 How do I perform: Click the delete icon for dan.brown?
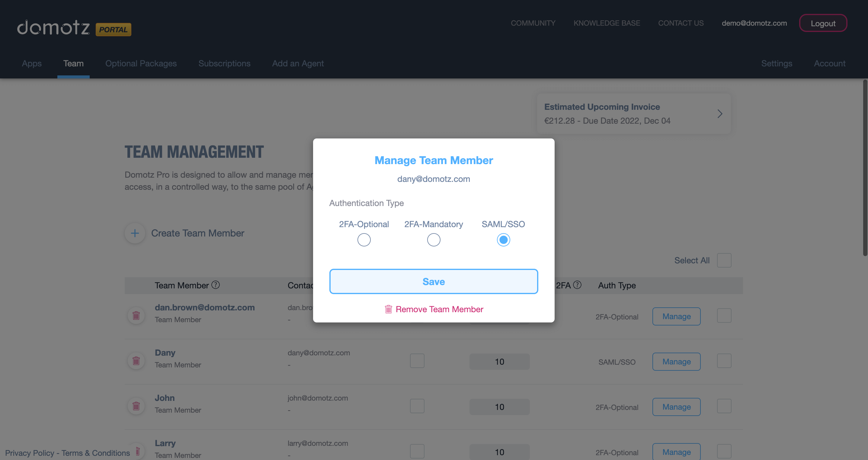coord(136,316)
